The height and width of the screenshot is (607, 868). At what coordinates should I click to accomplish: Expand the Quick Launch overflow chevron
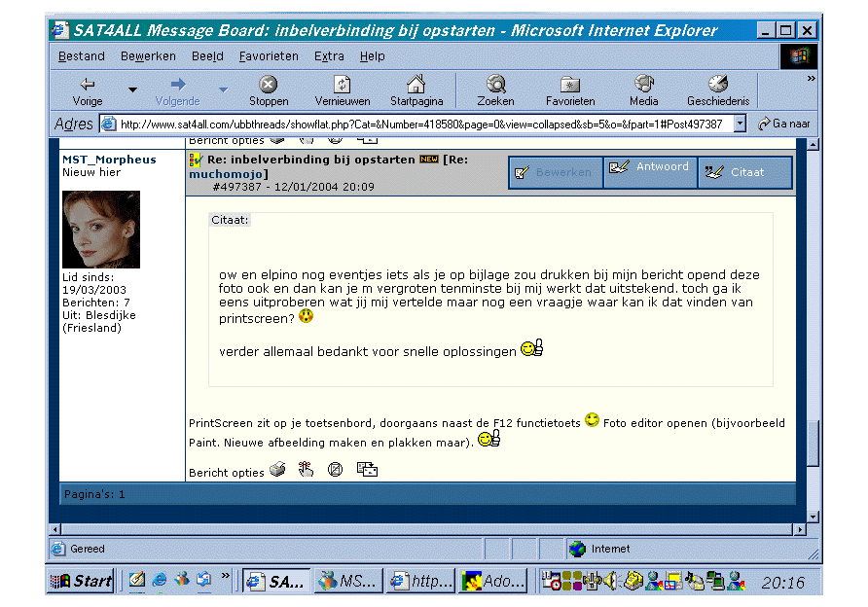tap(226, 576)
